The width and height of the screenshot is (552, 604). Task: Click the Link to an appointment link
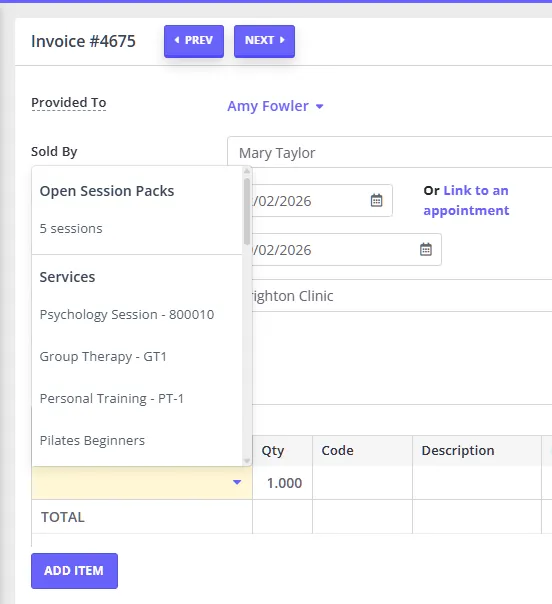point(466,200)
